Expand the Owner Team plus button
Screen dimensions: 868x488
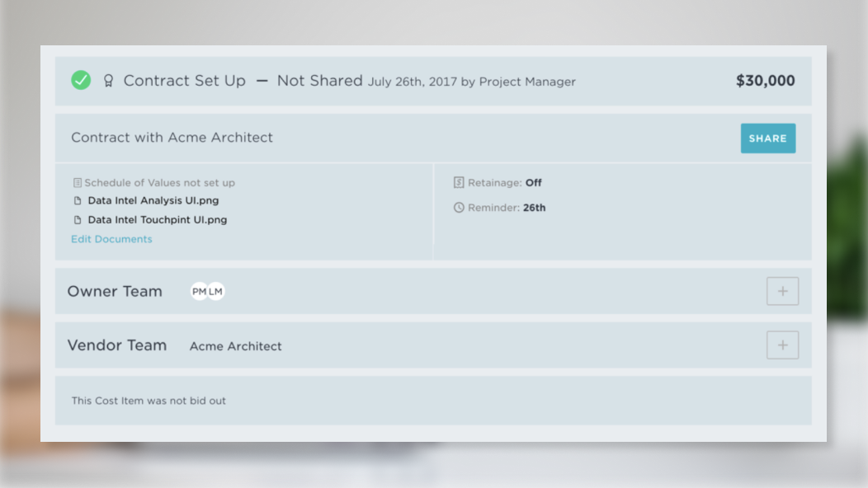782,291
